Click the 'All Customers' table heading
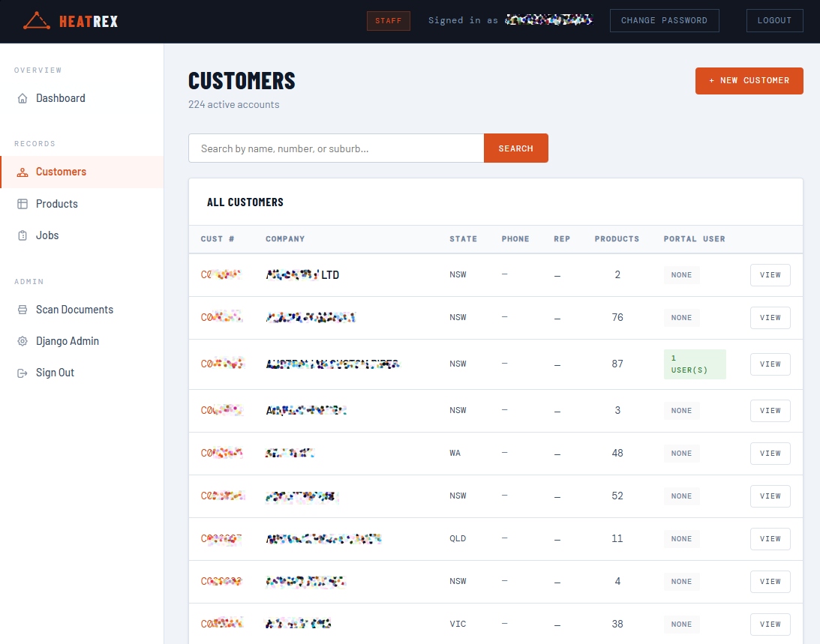 click(x=245, y=202)
